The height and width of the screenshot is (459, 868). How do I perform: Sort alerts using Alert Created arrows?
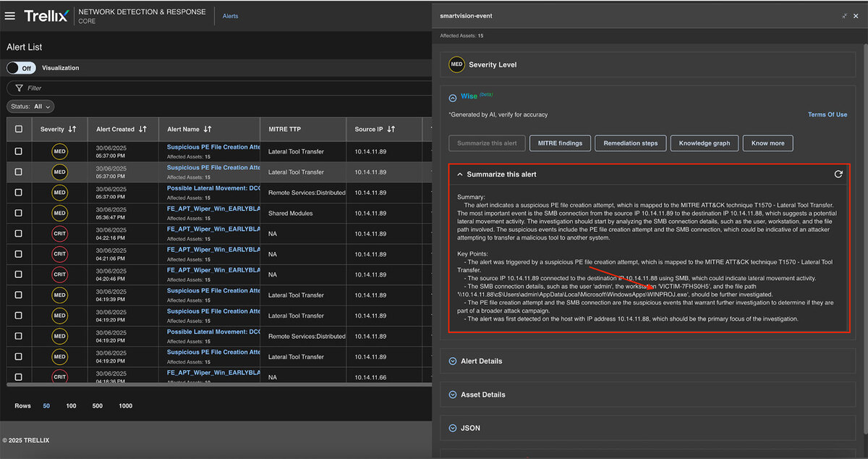[142, 129]
